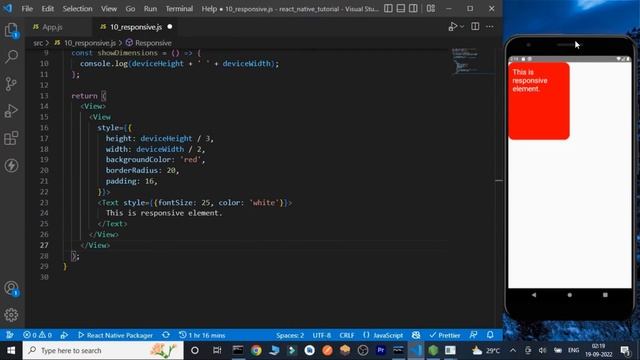Screen dimensions: 640x360
Task: Click the 'This is responsive element.' code text
Action: [x=164, y=213]
